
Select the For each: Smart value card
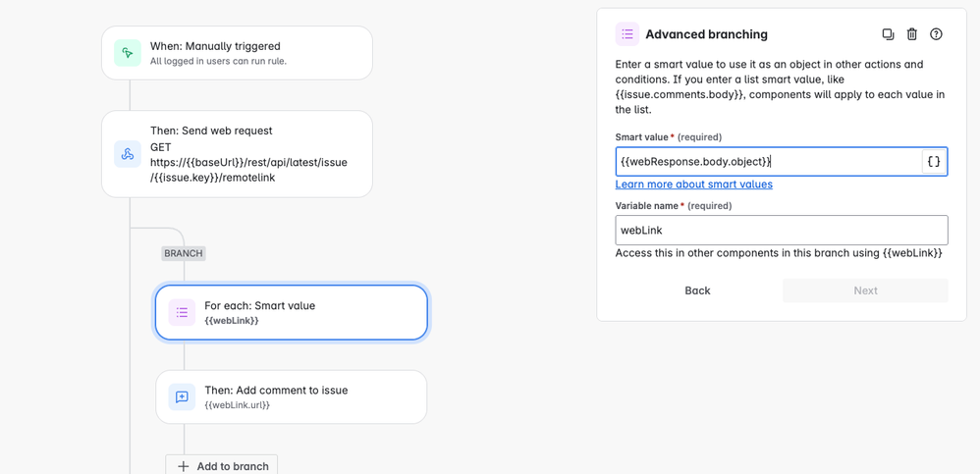pyautogui.click(x=304, y=312)
